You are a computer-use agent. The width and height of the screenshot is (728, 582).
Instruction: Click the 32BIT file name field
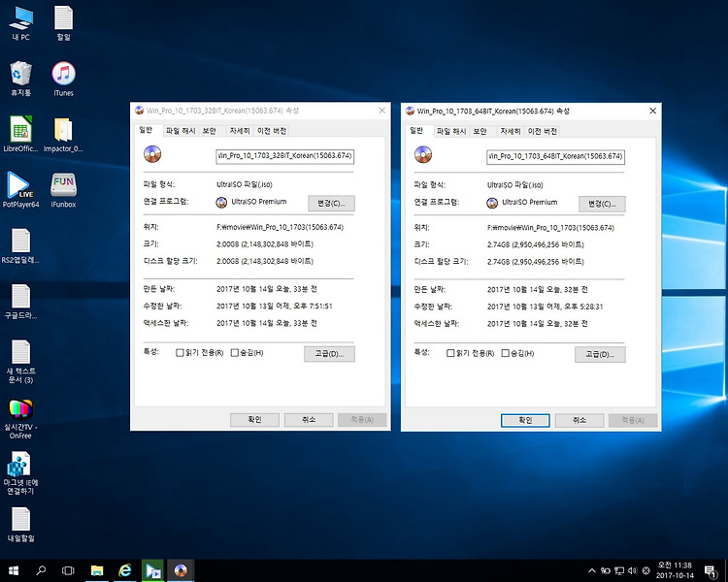(284, 156)
